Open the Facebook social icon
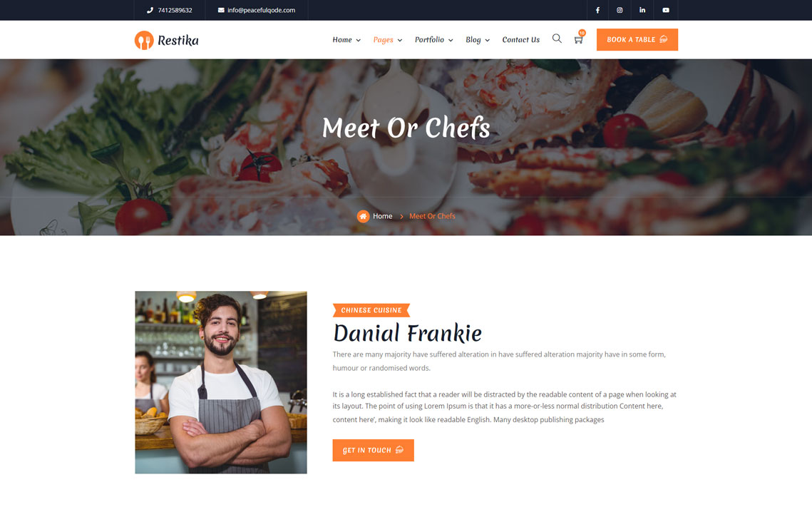The height and width of the screenshot is (522, 812). pyautogui.click(x=597, y=10)
